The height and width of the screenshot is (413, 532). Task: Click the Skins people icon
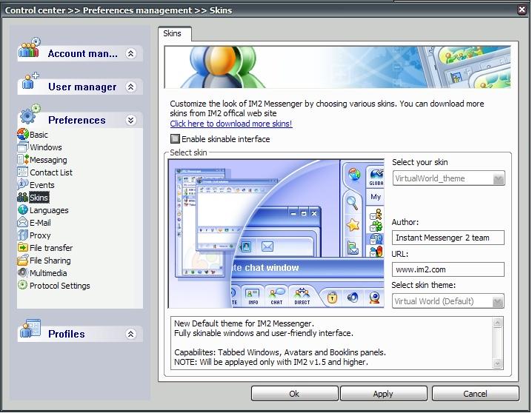(23, 197)
